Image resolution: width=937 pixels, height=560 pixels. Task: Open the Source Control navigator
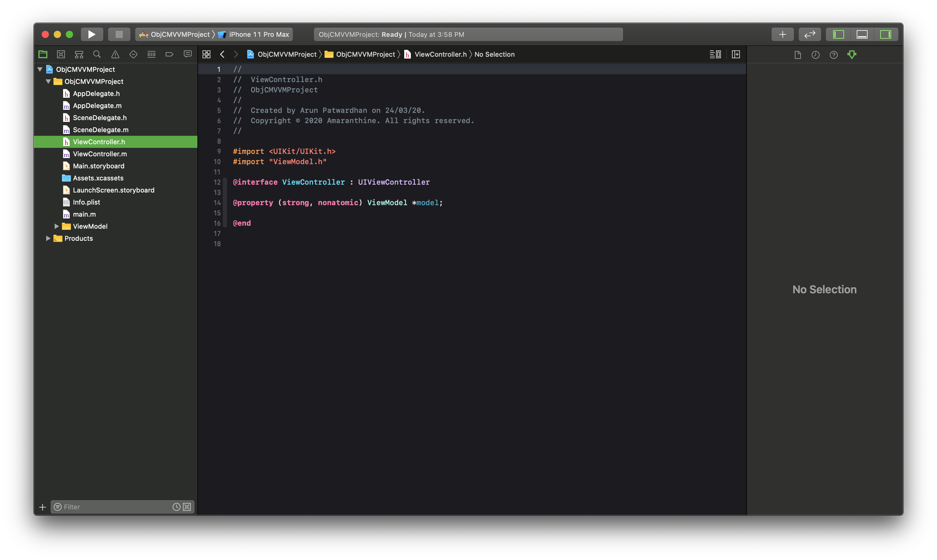coord(61,54)
